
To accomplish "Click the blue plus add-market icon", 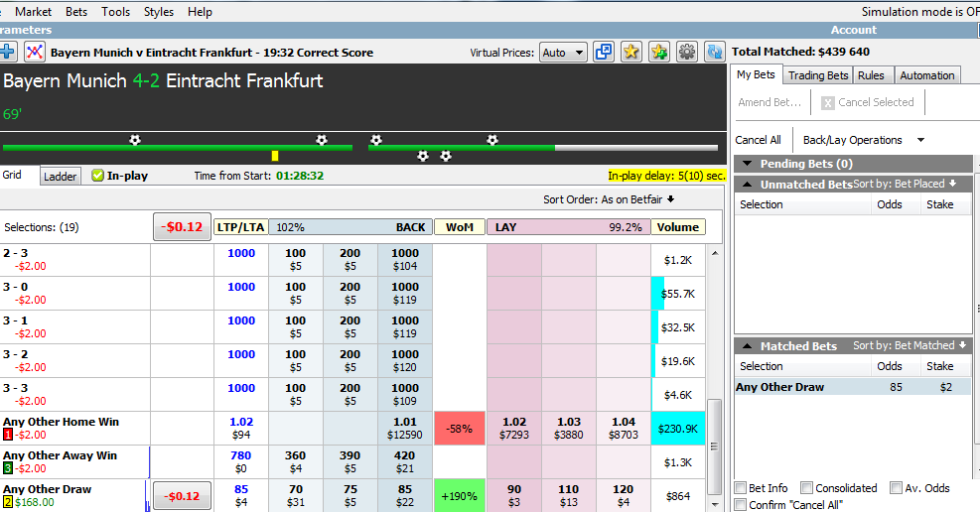I will [x=7, y=52].
